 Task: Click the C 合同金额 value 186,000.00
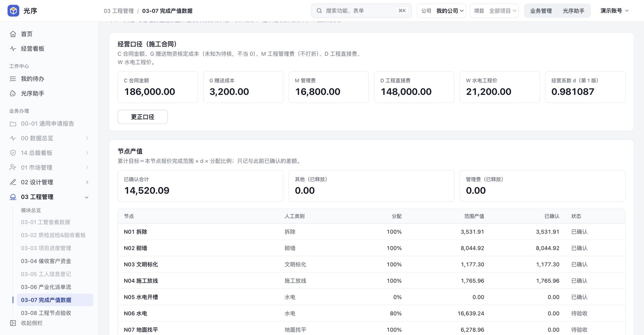(x=150, y=92)
